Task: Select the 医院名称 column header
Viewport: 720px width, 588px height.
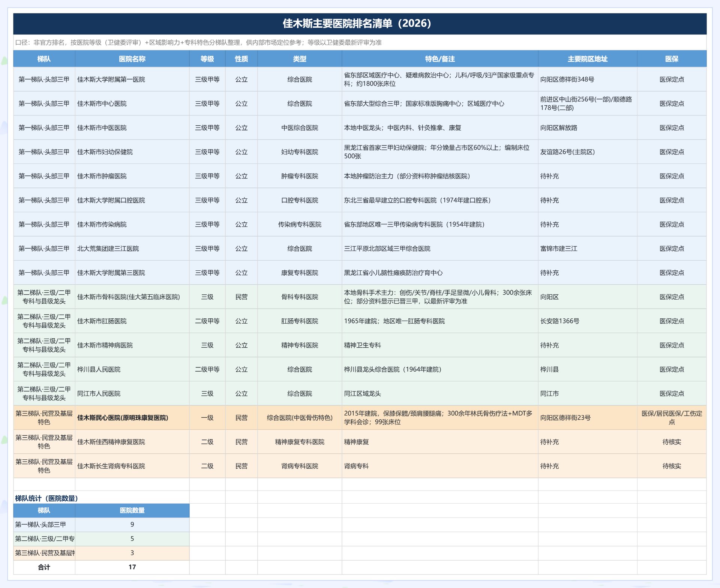Action: 132,59
